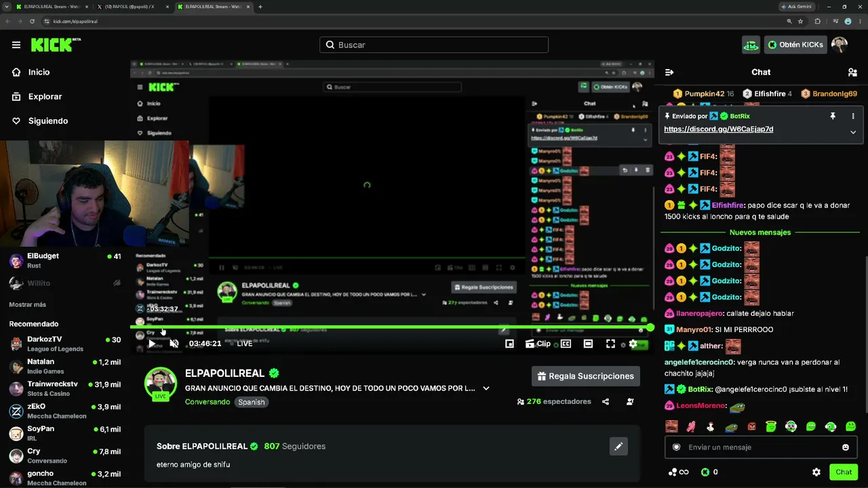Insert the Pepe frog emote from quick bar
Viewport: 868px width, 488px height.
pos(731,426)
